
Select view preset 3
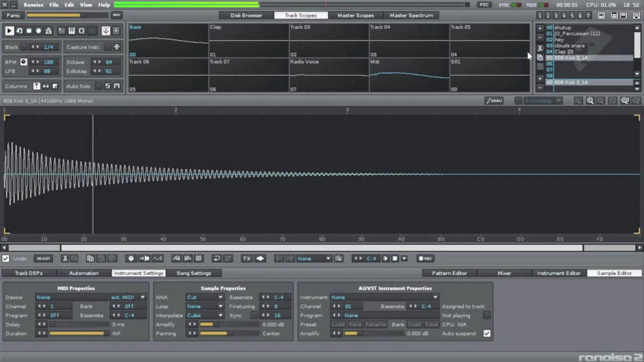click(x=556, y=16)
